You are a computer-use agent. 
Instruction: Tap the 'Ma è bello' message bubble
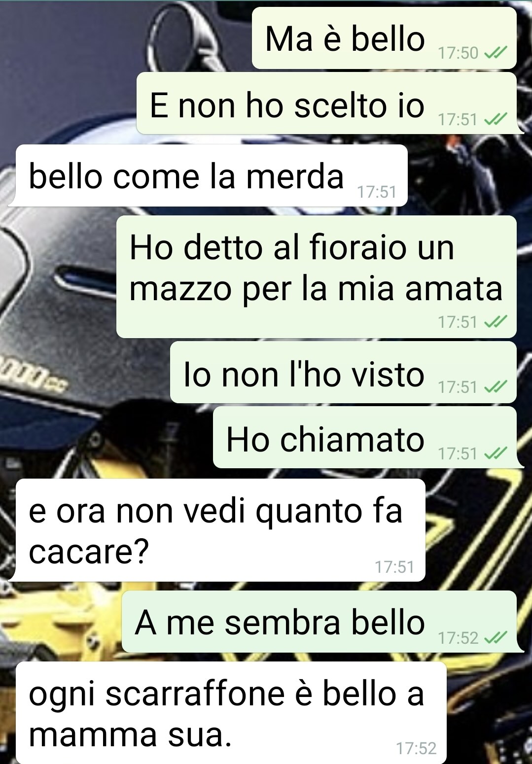click(384, 38)
